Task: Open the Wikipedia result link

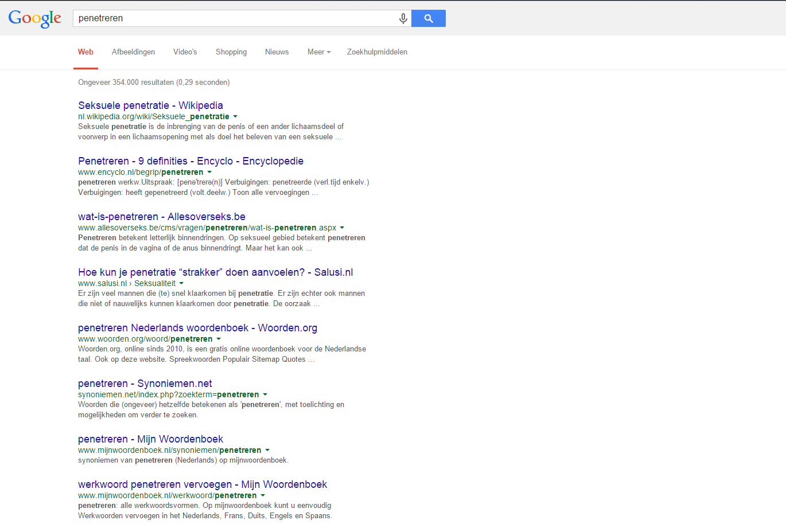Action: click(150, 105)
